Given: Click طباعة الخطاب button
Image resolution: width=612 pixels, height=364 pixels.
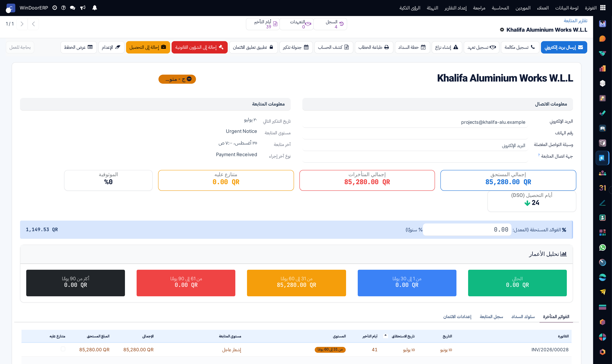Looking at the screenshot, I should coord(374,47).
